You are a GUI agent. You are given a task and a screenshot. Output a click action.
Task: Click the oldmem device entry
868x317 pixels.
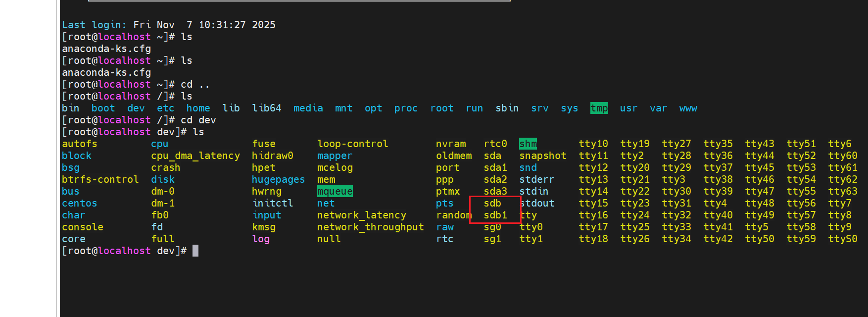pos(453,156)
